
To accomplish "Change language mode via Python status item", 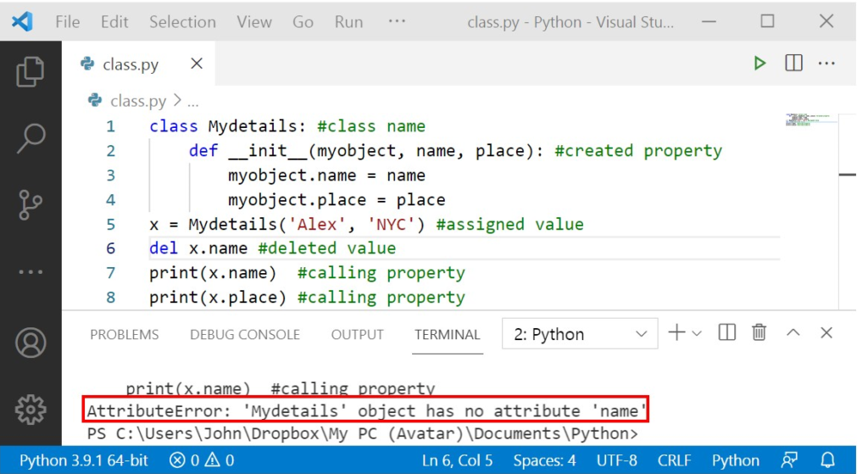I will click(x=736, y=460).
